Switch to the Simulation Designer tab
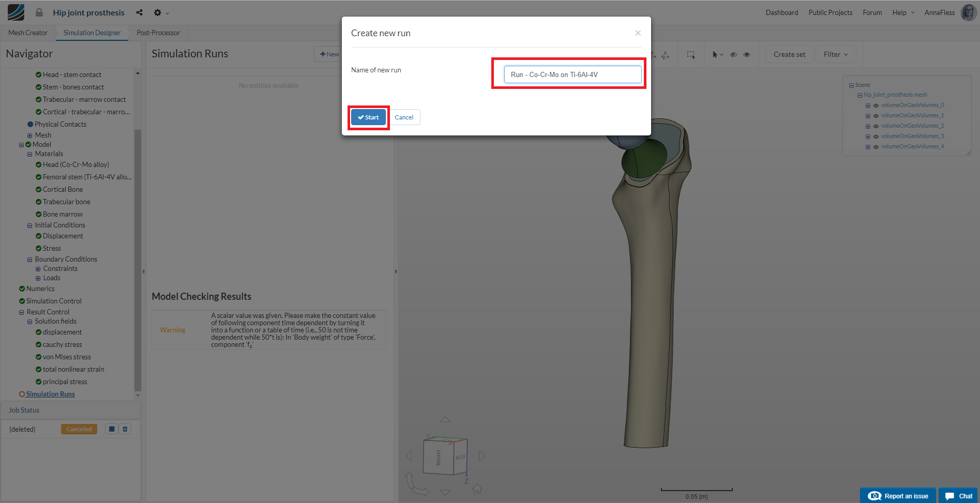 tap(92, 33)
